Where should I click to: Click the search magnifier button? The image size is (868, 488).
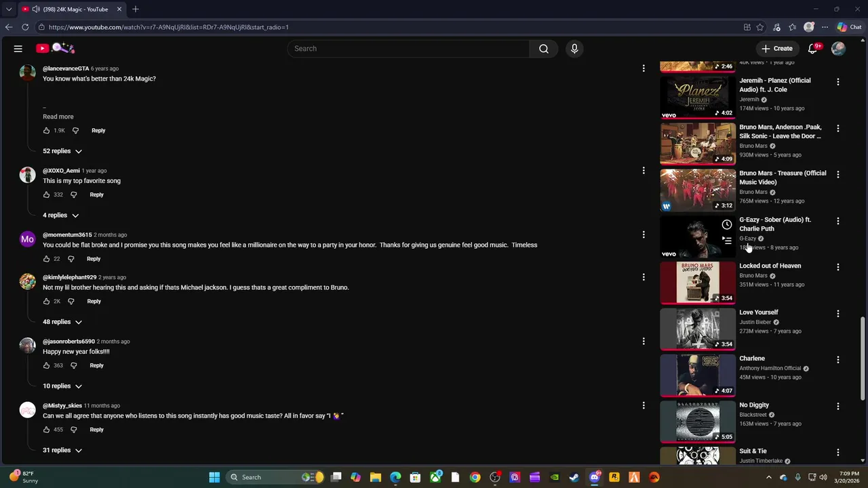[544, 49]
